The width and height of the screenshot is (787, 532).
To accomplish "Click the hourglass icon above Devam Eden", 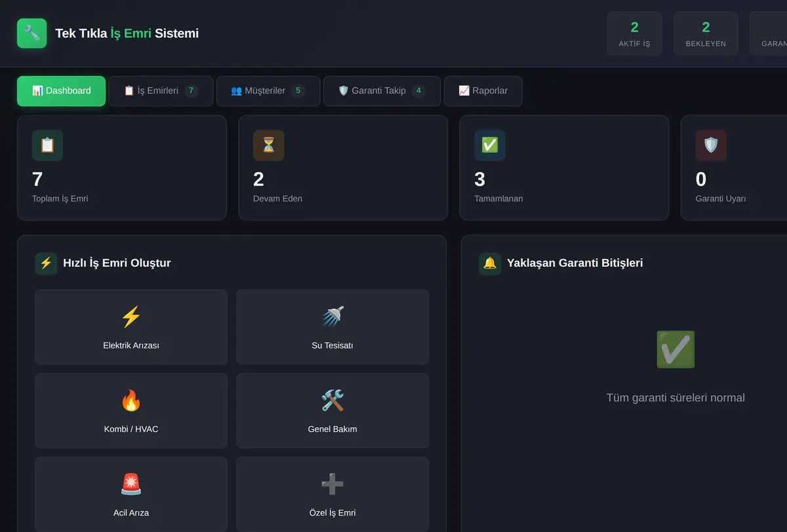I will click(269, 146).
